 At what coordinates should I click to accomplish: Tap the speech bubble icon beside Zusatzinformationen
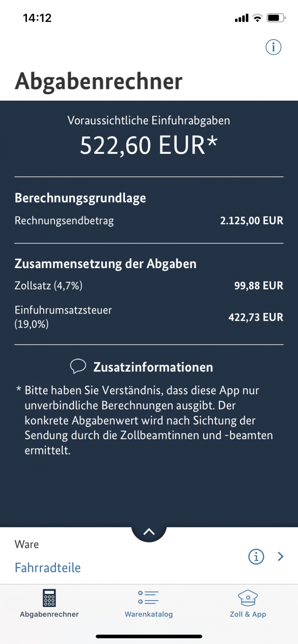78,366
